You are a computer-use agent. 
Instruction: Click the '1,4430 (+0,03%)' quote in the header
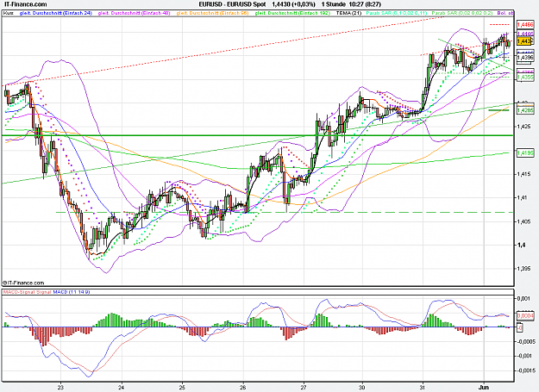point(293,4)
